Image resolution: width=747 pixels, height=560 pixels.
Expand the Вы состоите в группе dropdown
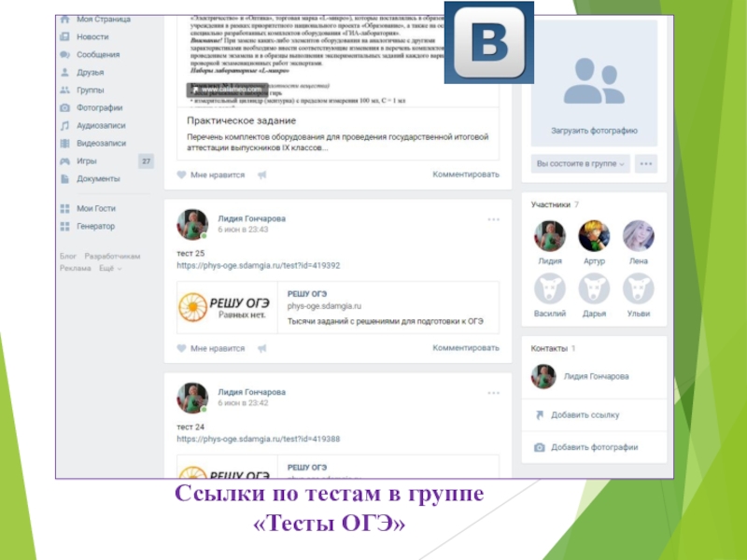[x=580, y=164]
